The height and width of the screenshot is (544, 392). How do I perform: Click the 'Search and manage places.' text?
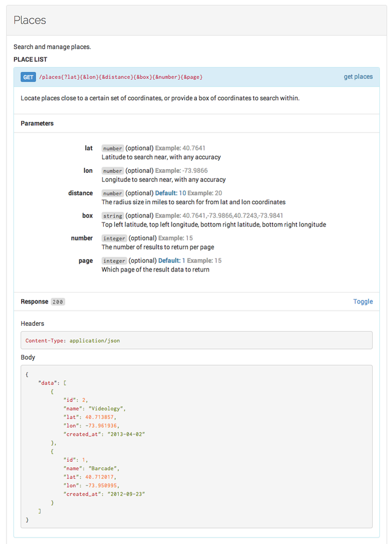(x=53, y=47)
